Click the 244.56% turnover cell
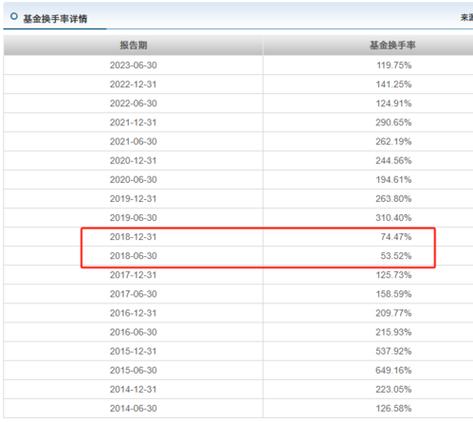Image resolution: width=473 pixels, height=422 pixels. coord(394,160)
